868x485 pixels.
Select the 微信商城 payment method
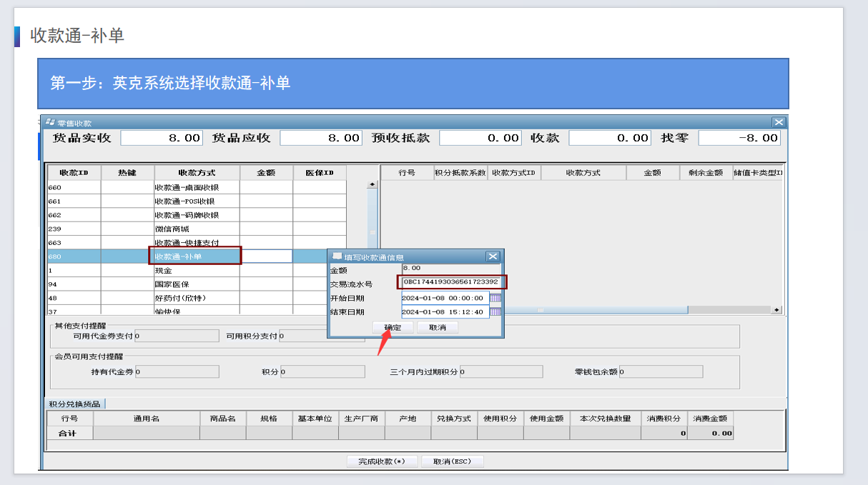click(197, 229)
